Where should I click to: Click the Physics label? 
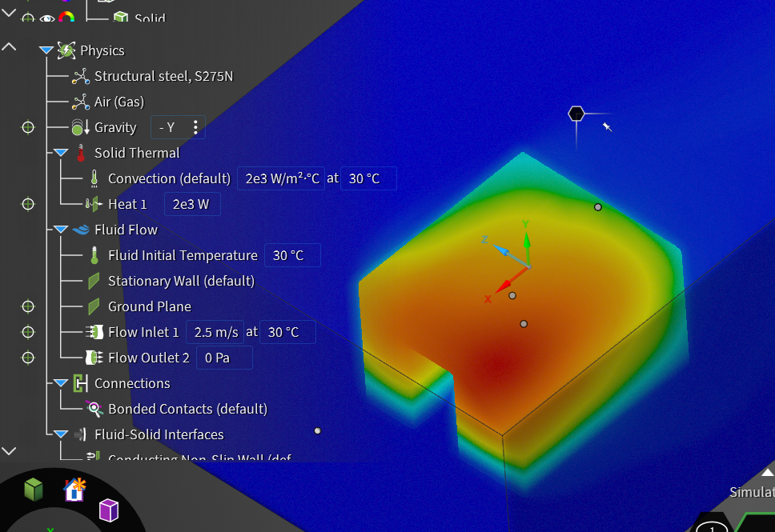pyautogui.click(x=102, y=50)
